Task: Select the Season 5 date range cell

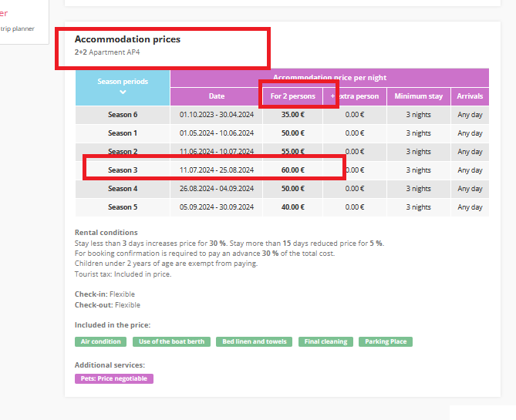Action: (216, 207)
